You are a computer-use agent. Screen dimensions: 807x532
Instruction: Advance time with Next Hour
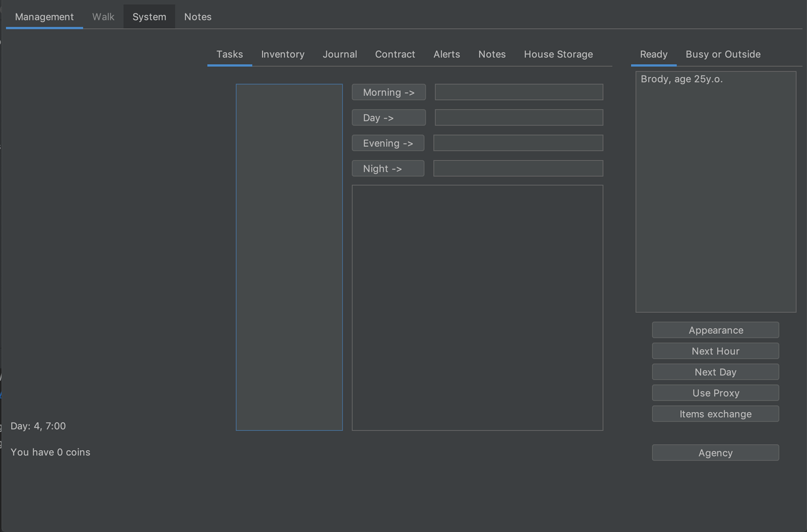[715, 351]
